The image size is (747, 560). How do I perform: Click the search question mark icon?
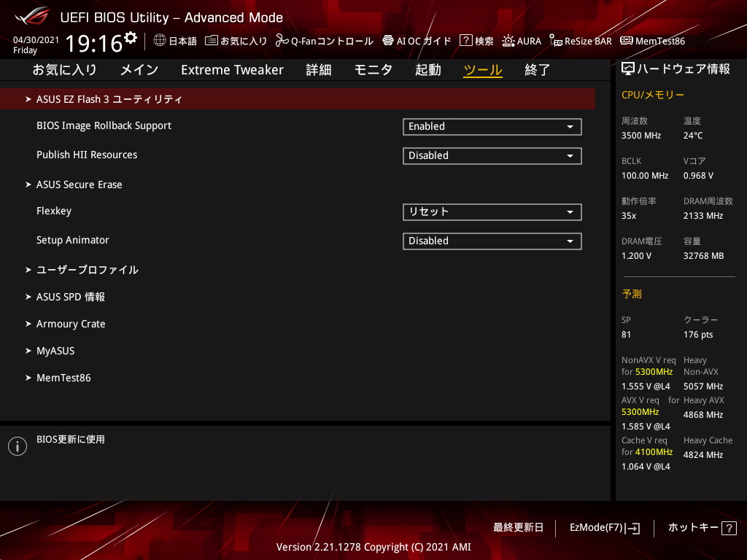465,41
